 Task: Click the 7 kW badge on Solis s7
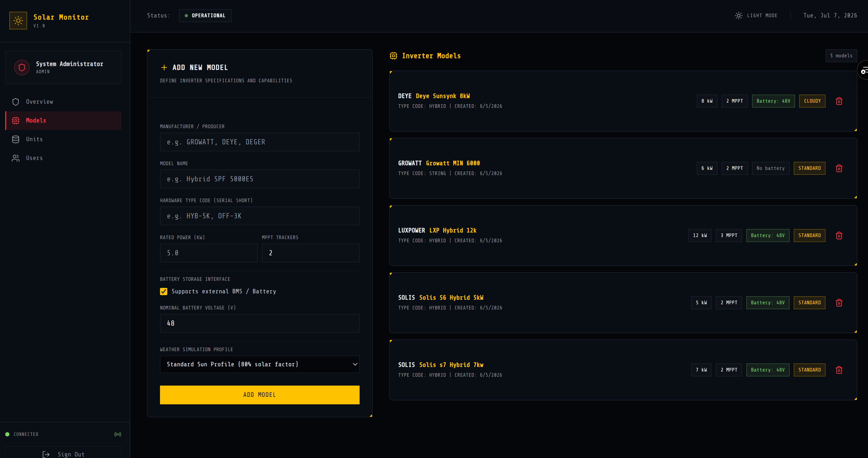[x=701, y=370]
